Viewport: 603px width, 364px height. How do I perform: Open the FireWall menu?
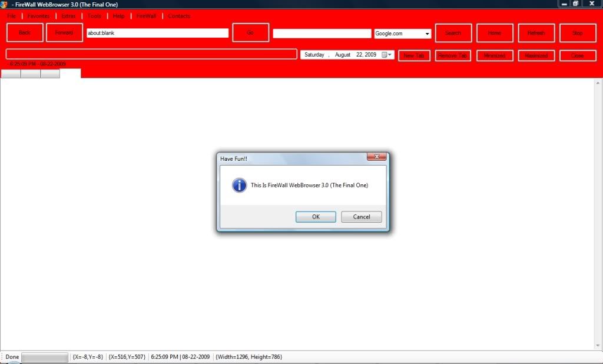tap(146, 16)
